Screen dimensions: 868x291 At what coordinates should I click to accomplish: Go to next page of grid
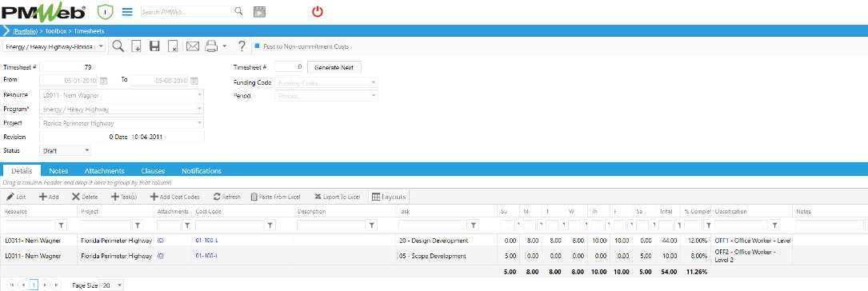[x=46, y=285]
